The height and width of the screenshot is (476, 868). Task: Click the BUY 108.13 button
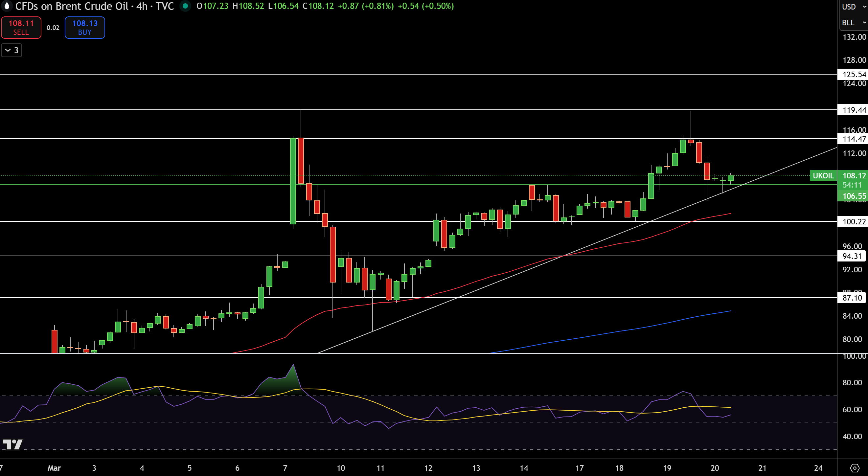tap(84, 28)
